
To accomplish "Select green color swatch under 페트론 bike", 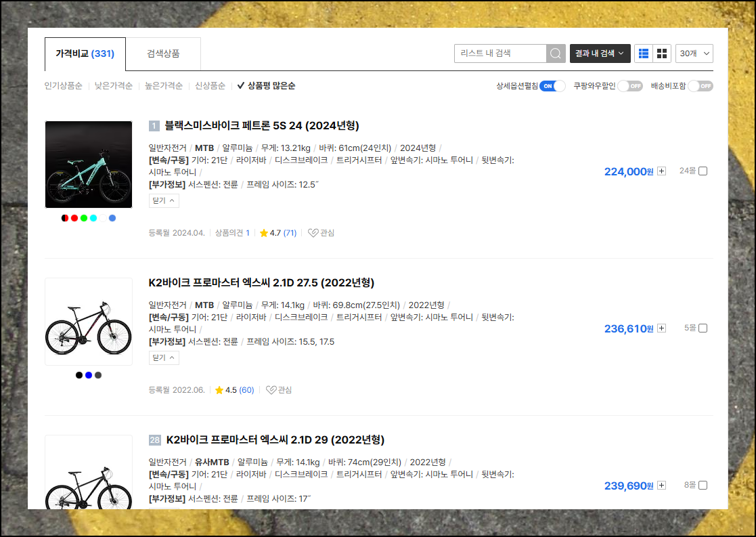I will pos(84,218).
